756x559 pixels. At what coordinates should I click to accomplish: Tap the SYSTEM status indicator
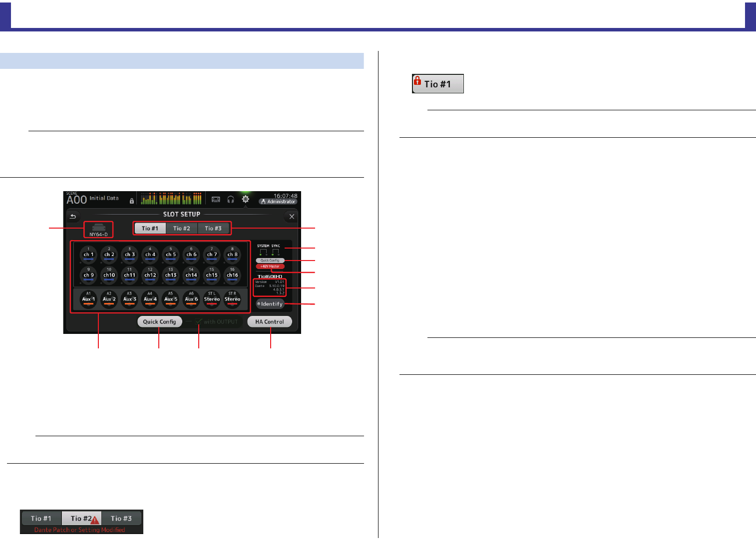(x=263, y=250)
